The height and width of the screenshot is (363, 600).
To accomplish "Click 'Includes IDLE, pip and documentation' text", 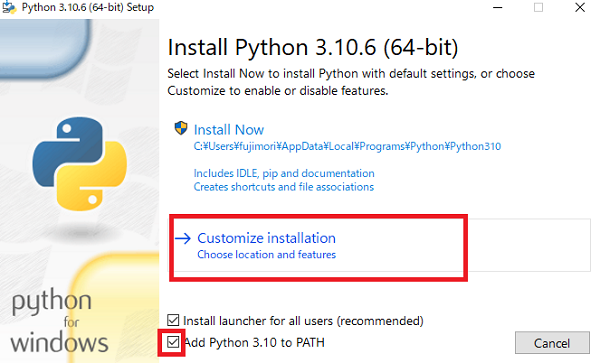I will 284,173.
